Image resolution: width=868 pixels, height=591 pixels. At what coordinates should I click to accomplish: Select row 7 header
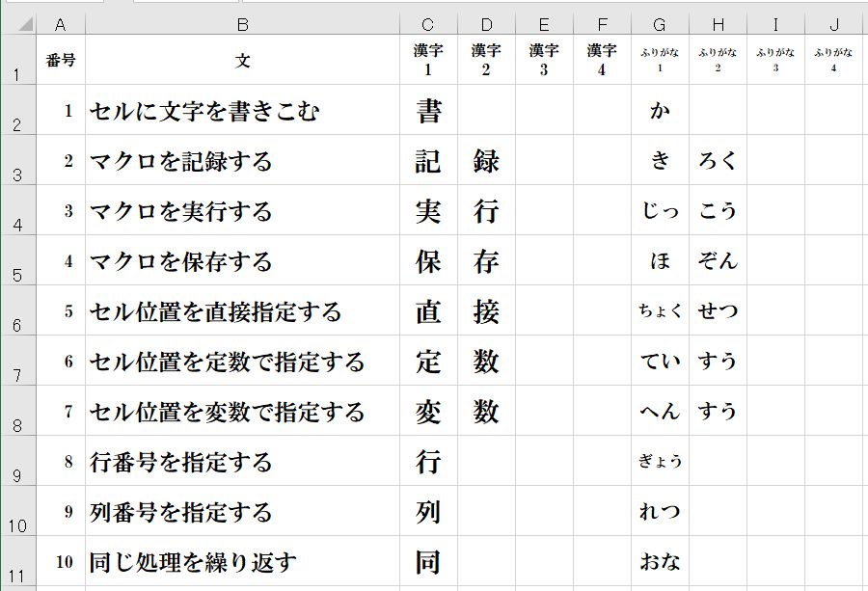click(19, 361)
